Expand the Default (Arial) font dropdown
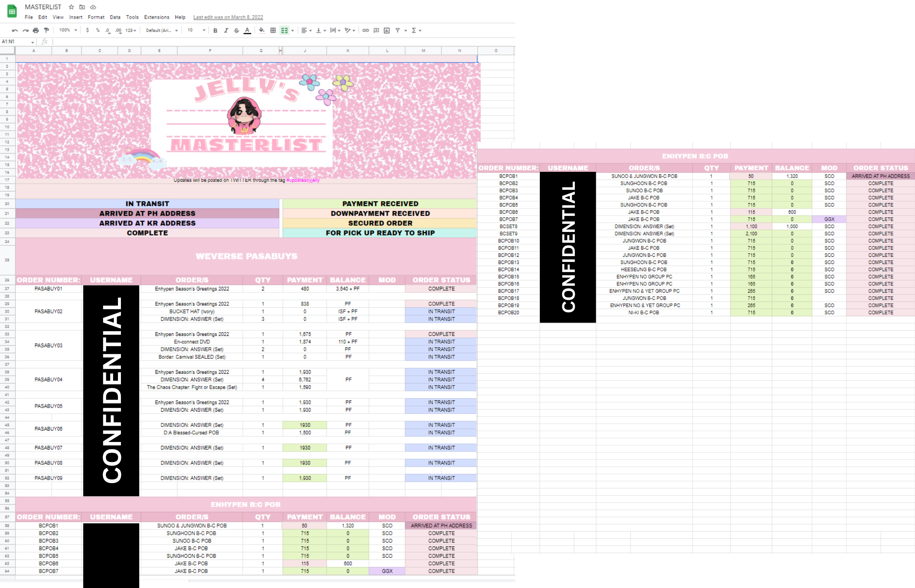The image size is (915, 588). pyautogui.click(x=161, y=31)
